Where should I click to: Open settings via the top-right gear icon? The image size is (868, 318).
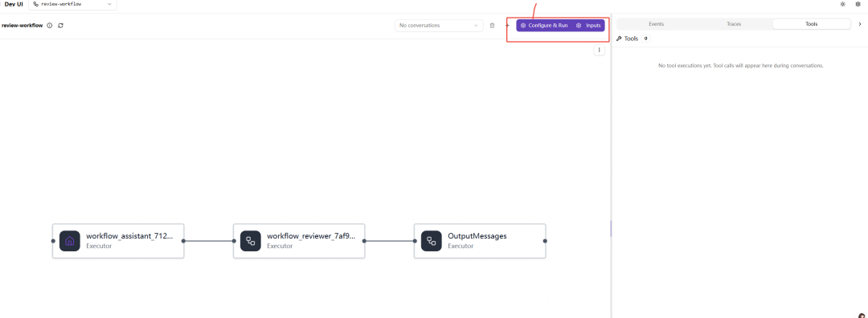point(858,4)
